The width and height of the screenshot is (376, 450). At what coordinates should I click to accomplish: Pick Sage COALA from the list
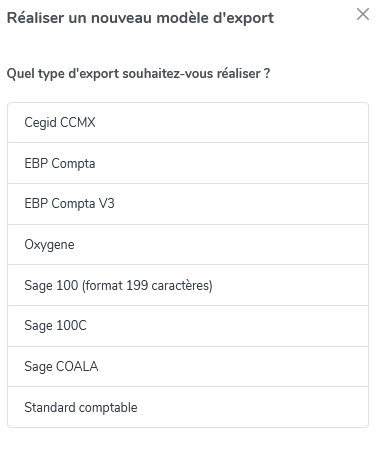(x=188, y=367)
